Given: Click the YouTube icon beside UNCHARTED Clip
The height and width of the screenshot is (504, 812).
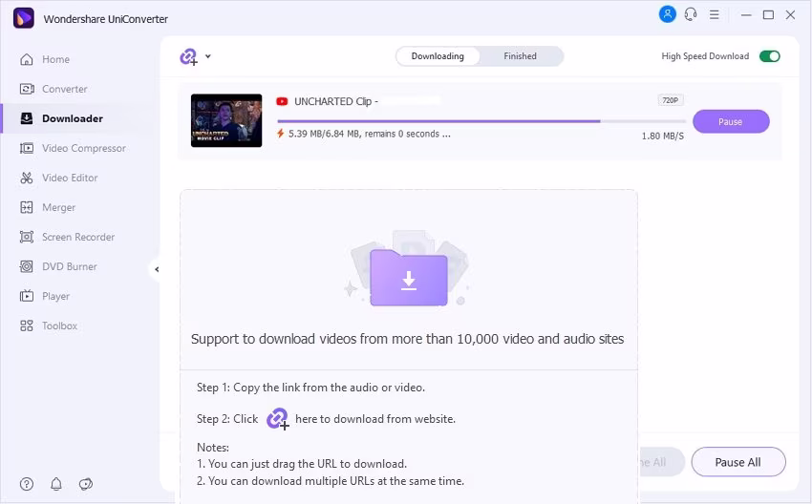Looking at the screenshot, I should [x=282, y=101].
